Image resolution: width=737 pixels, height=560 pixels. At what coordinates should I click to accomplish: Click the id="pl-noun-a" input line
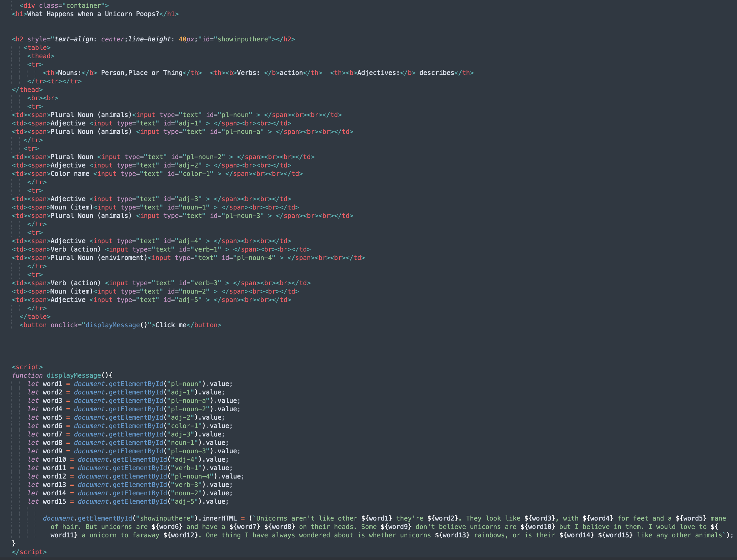pos(183,132)
